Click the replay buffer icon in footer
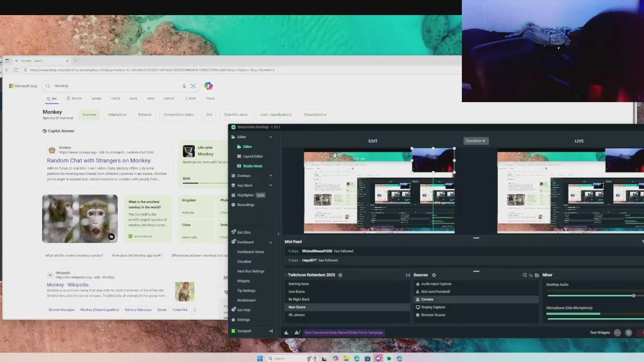Viewport: 644px width, 362px height. tap(628, 333)
